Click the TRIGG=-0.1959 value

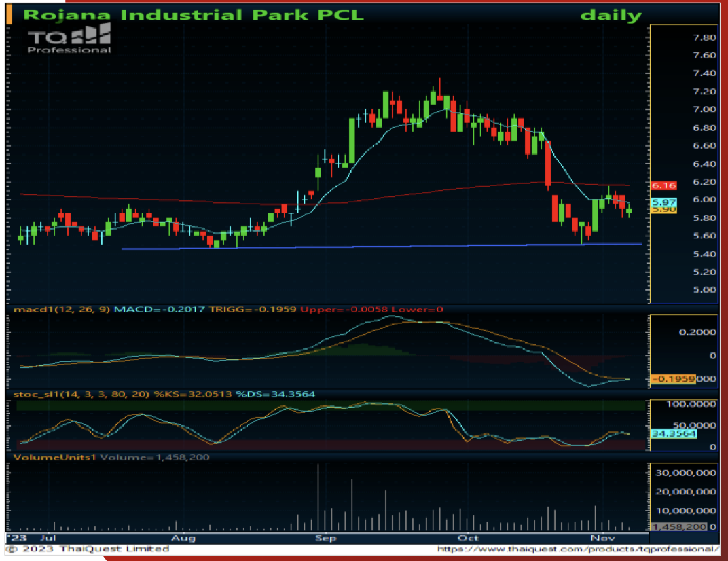(253, 309)
